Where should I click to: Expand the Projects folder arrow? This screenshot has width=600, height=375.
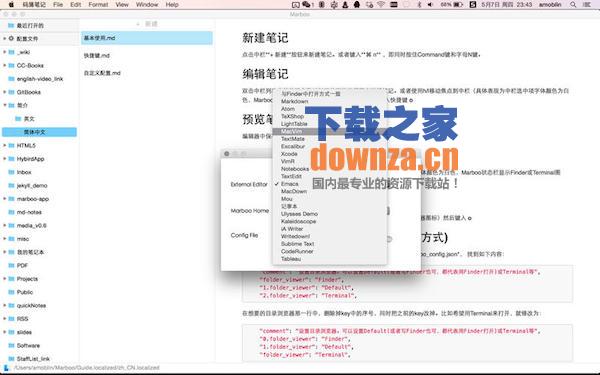pos(5,279)
